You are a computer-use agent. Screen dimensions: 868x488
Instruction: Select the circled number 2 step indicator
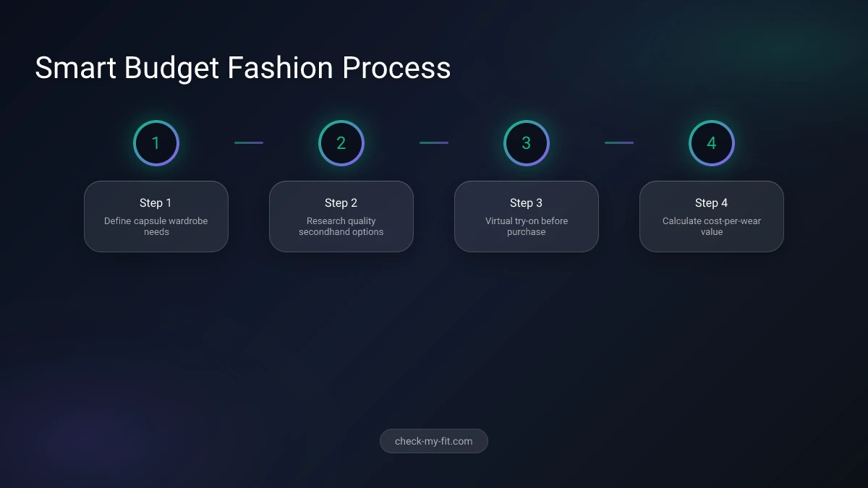coord(341,142)
